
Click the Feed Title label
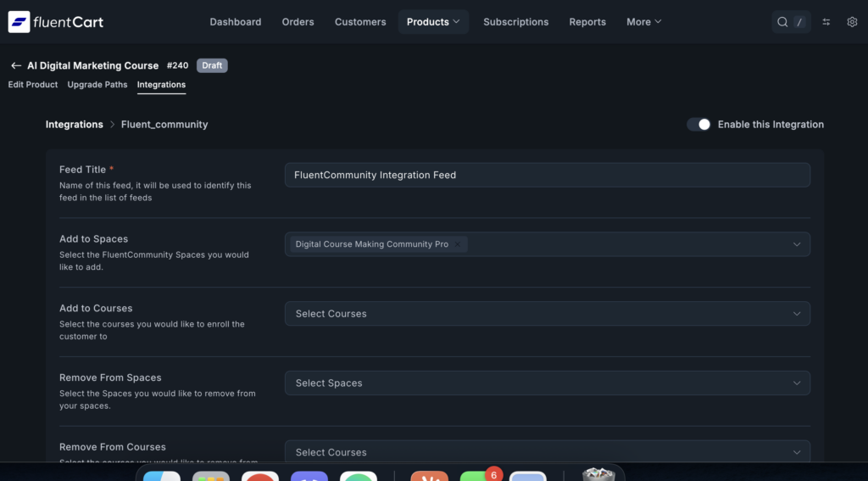(x=82, y=170)
